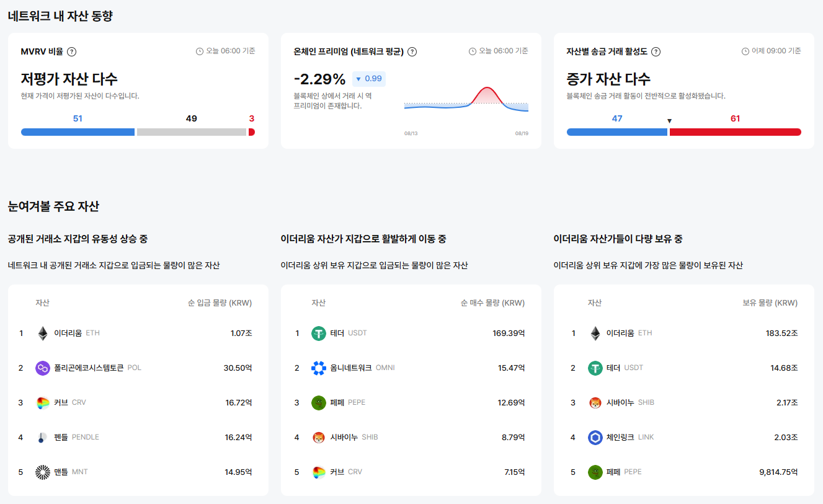The height and width of the screenshot is (504, 823).
Task: Select the 8.79억 value for 시바이누
Action: click(514, 438)
